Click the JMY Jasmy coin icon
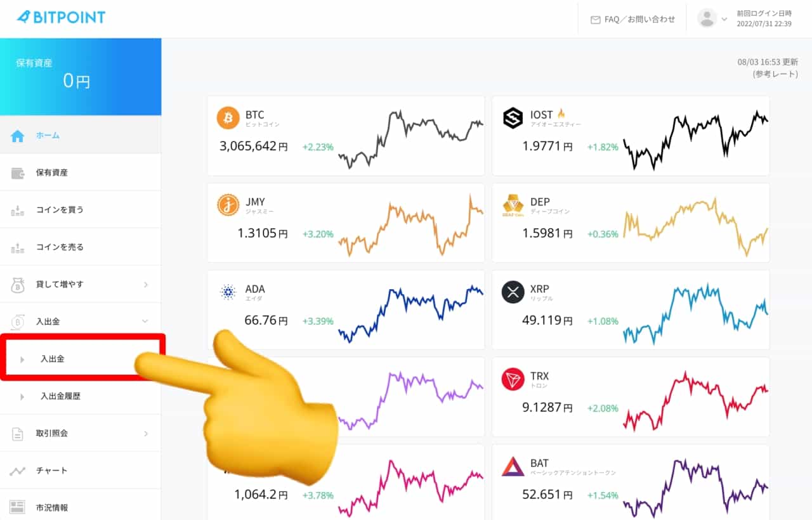 pos(228,205)
